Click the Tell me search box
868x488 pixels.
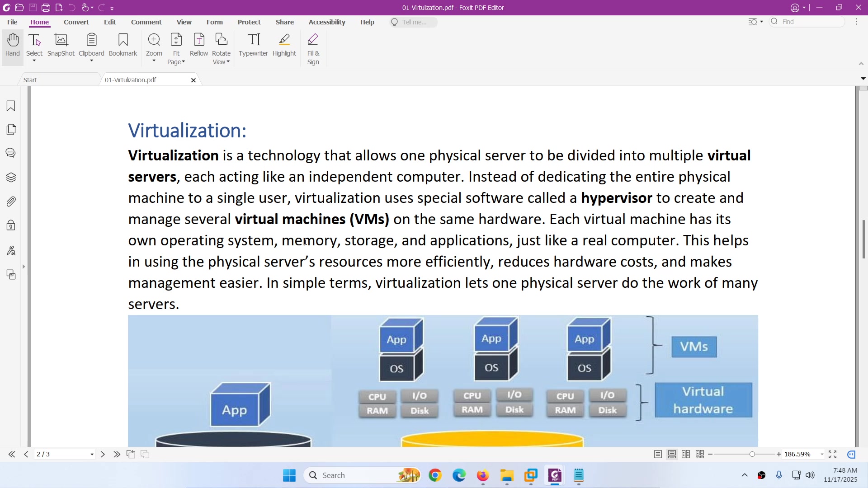click(414, 22)
